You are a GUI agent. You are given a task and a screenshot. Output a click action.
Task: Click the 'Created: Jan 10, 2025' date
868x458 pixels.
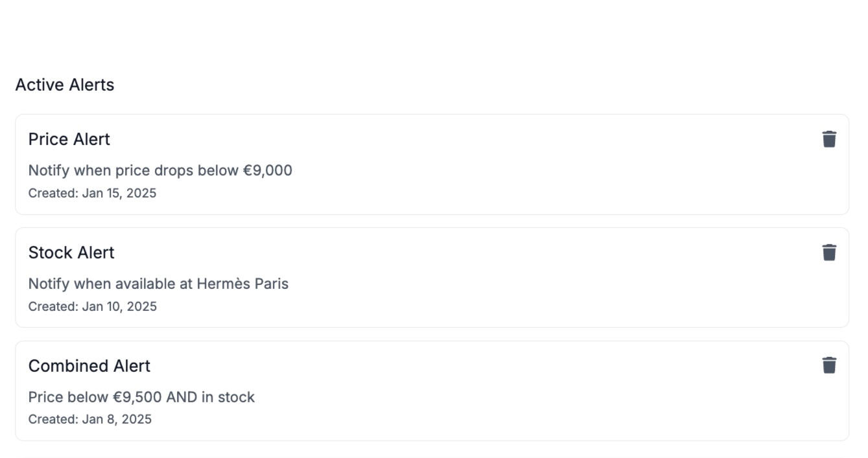coord(92,306)
